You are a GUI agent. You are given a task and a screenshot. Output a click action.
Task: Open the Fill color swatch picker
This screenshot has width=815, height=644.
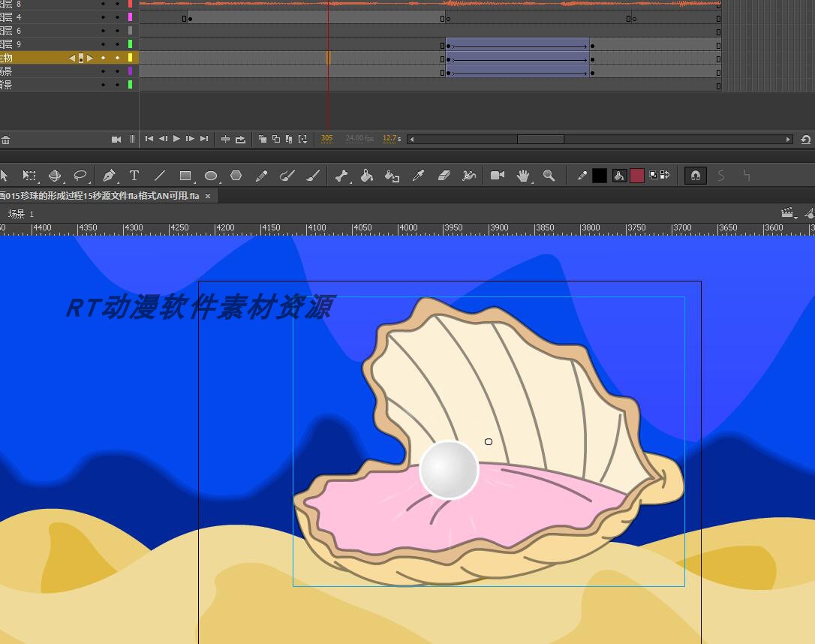[637, 176]
